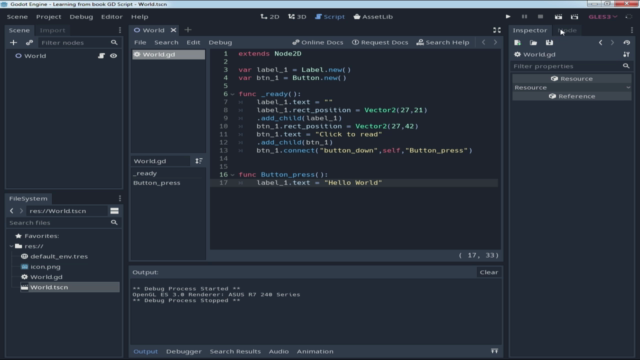Switch to 2D workspace
640x360 pixels.
270,17
